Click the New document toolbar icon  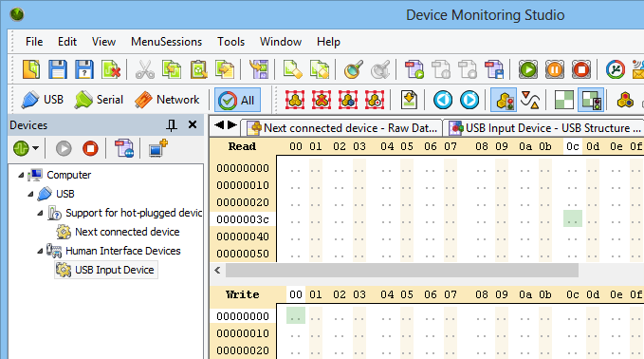coord(31,69)
